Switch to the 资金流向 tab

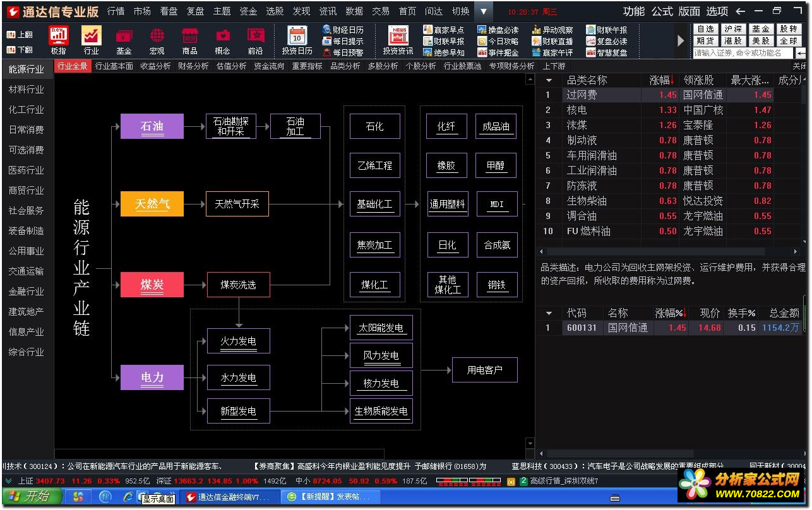tap(269, 66)
